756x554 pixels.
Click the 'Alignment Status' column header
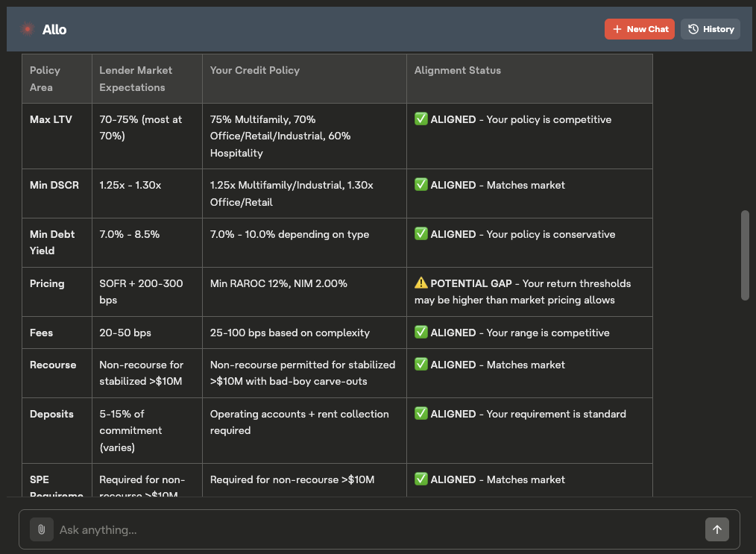[458, 71]
